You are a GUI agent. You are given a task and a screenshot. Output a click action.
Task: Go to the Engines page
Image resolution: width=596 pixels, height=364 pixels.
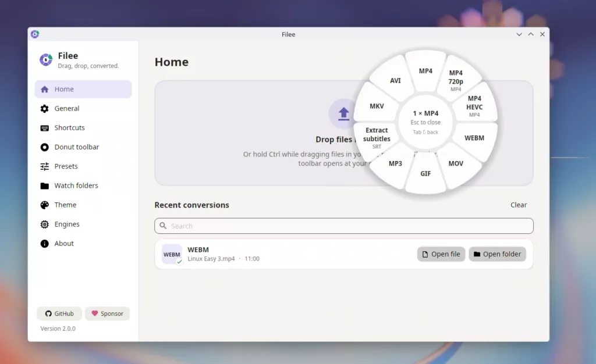point(83,224)
